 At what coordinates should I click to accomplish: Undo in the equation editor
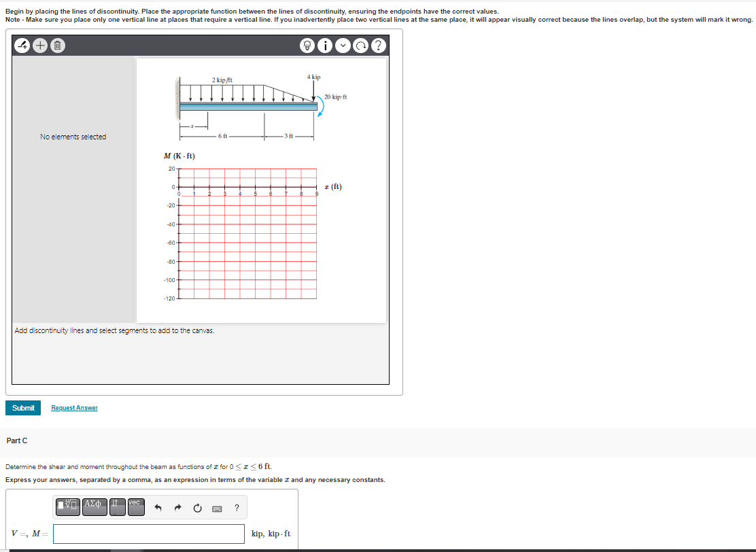coord(158,506)
